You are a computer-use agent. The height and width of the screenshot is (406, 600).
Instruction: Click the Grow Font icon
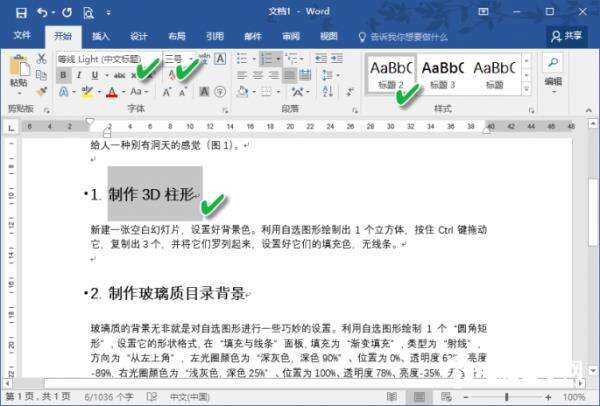[x=166, y=92]
